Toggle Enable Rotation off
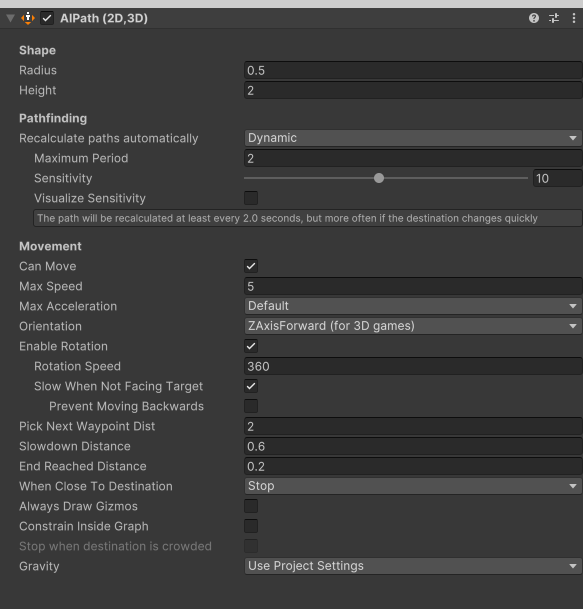Viewport: 583px width, 609px height. click(251, 346)
